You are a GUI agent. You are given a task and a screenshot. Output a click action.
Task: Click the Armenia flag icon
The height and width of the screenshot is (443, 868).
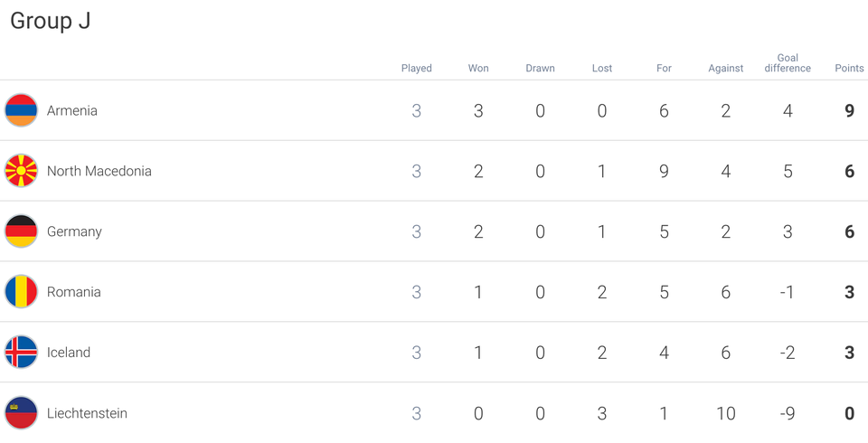pos(21,110)
